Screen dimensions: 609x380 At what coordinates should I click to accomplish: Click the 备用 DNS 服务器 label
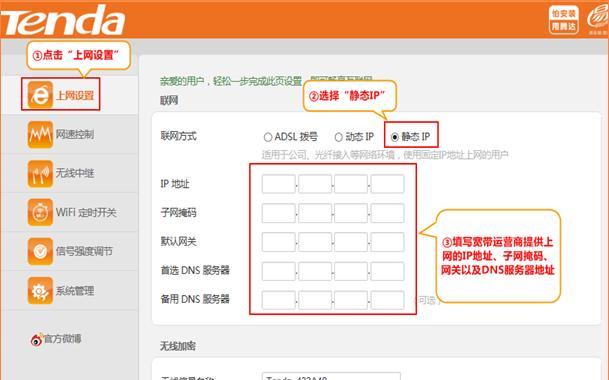[195, 299]
